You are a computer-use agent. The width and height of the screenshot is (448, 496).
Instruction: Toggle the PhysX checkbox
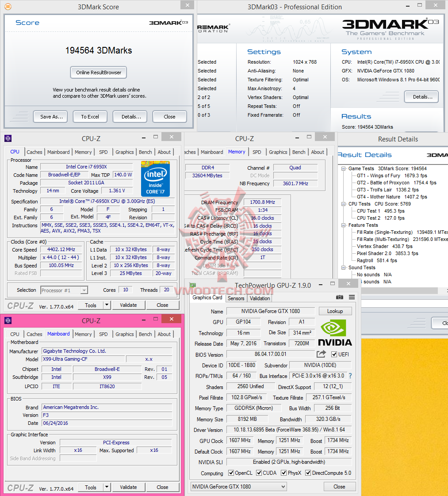point(284,473)
